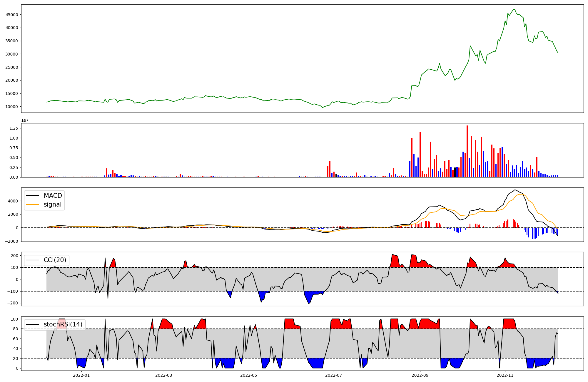Click the 4000 MACD axis label
Viewport: 588px width, 382px height.
(13, 201)
